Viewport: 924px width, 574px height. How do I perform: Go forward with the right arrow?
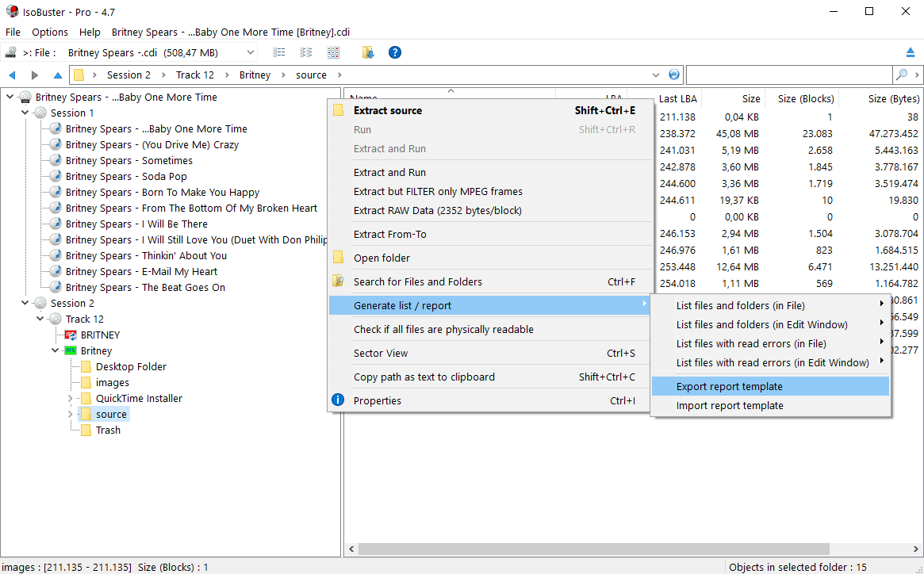coord(35,75)
